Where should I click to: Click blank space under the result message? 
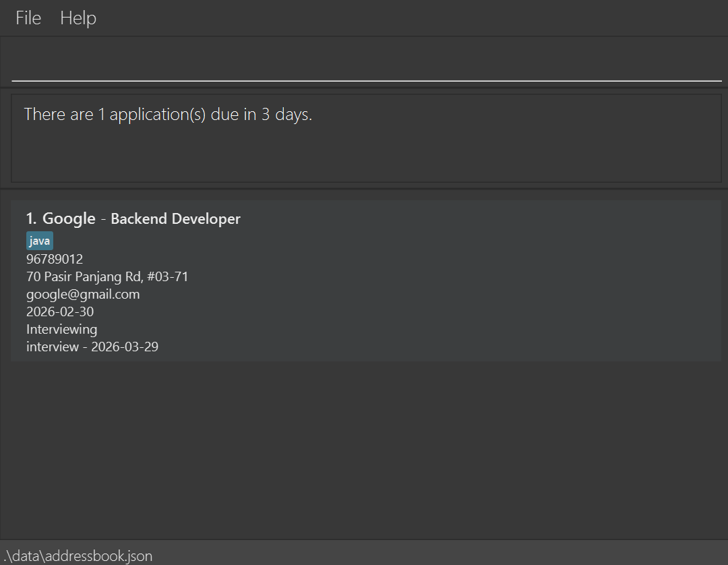366,155
